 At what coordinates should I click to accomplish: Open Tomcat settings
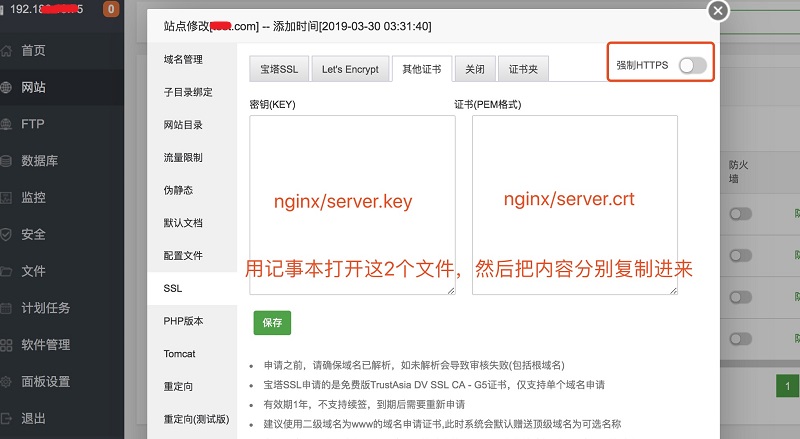click(192, 354)
